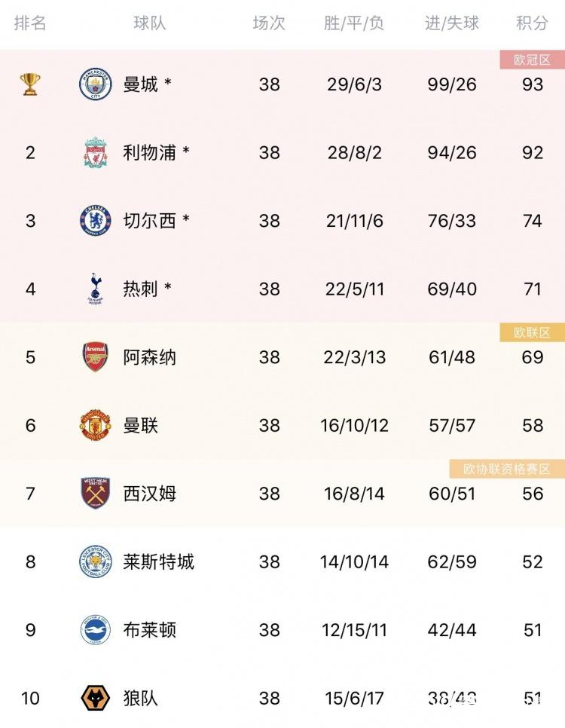Click the Manchester United crest
This screenshot has height=728, width=565.
(x=95, y=425)
